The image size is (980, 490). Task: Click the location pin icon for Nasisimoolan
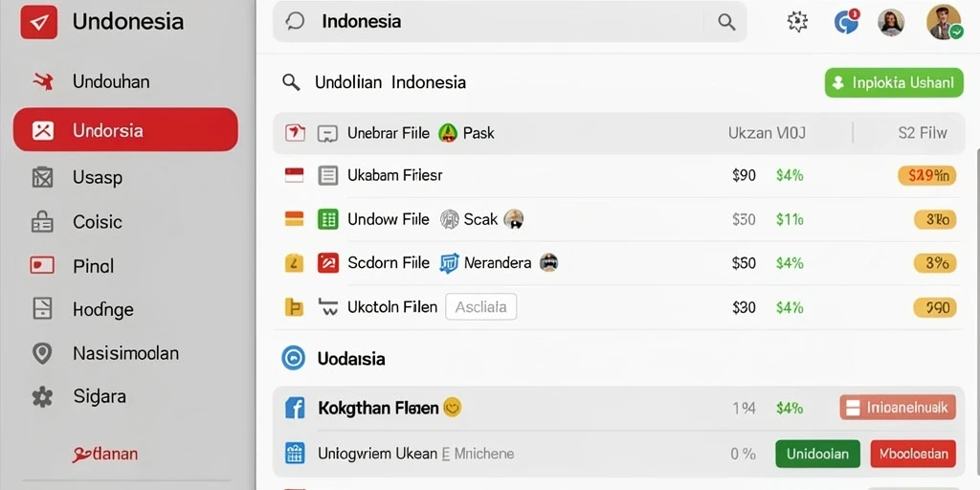coord(42,354)
